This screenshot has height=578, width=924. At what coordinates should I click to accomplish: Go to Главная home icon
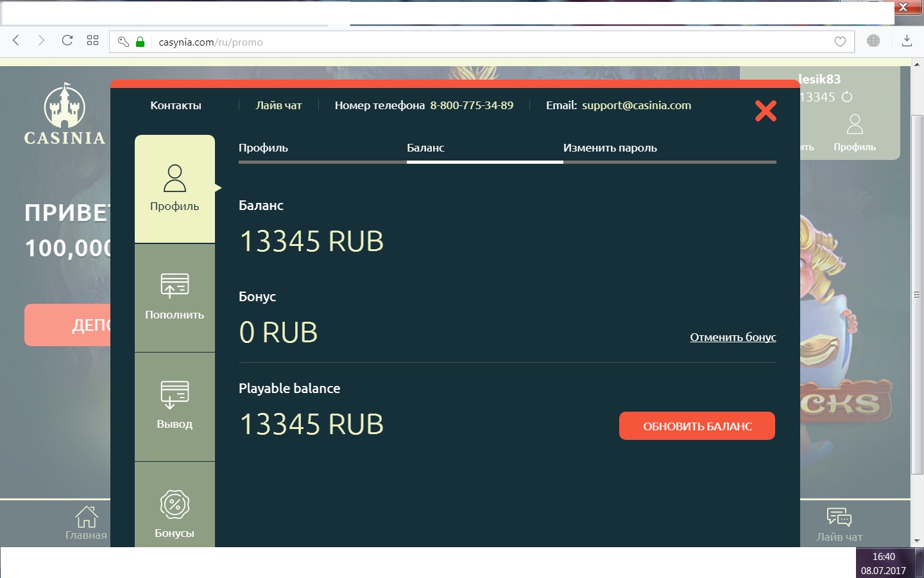(86, 517)
